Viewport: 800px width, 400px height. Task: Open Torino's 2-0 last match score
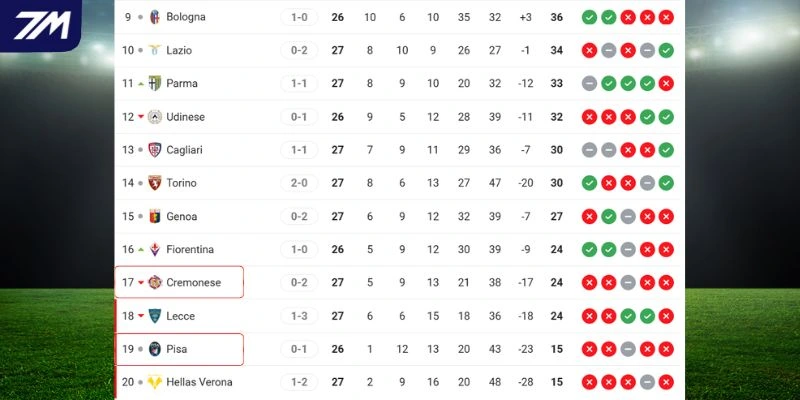coord(299,183)
